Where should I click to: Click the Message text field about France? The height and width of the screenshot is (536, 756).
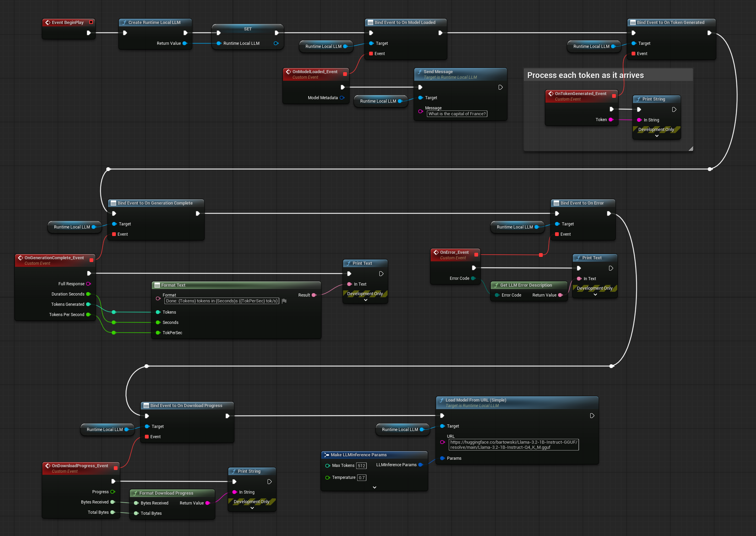pos(457,114)
